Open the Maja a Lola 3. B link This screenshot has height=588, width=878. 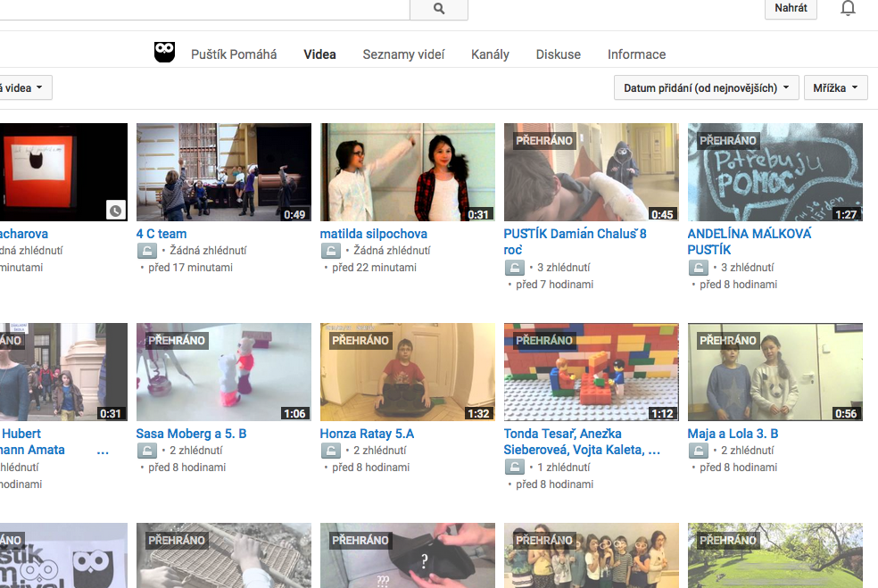coord(733,434)
